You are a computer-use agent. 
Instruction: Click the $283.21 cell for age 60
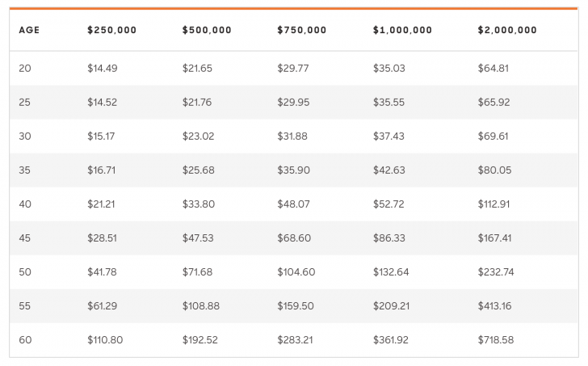296,340
